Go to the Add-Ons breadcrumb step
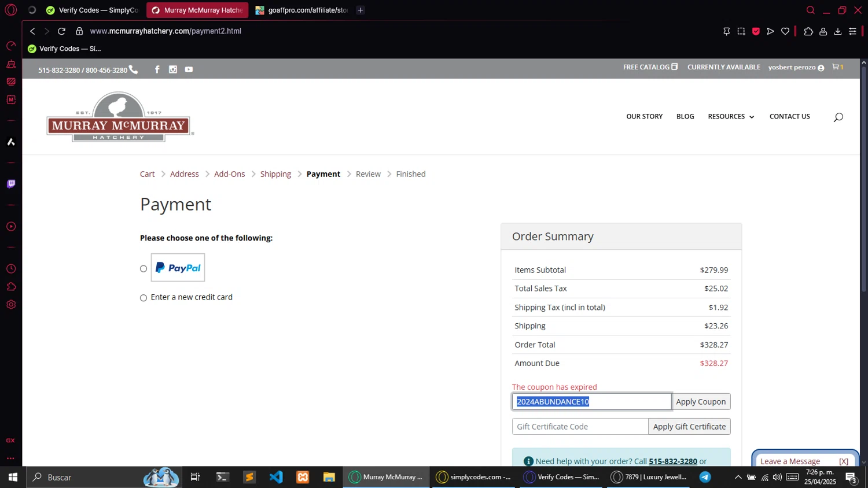The image size is (868, 488). pos(230,174)
